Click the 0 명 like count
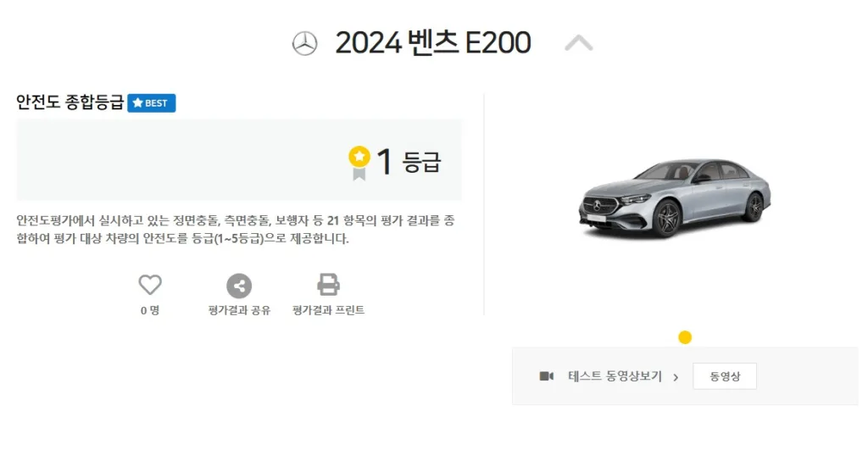Image resolution: width=868 pixels, height=461 pixels. [x=150, y=310]
